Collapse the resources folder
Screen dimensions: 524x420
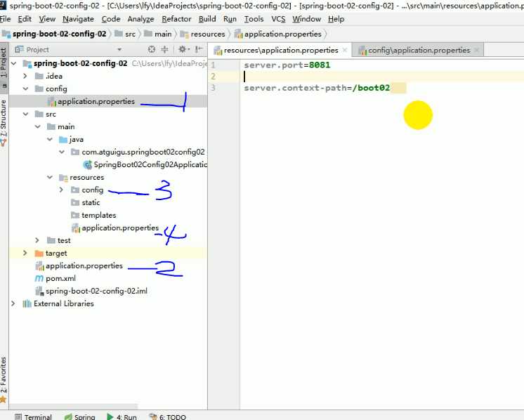[x=49, y=178]
